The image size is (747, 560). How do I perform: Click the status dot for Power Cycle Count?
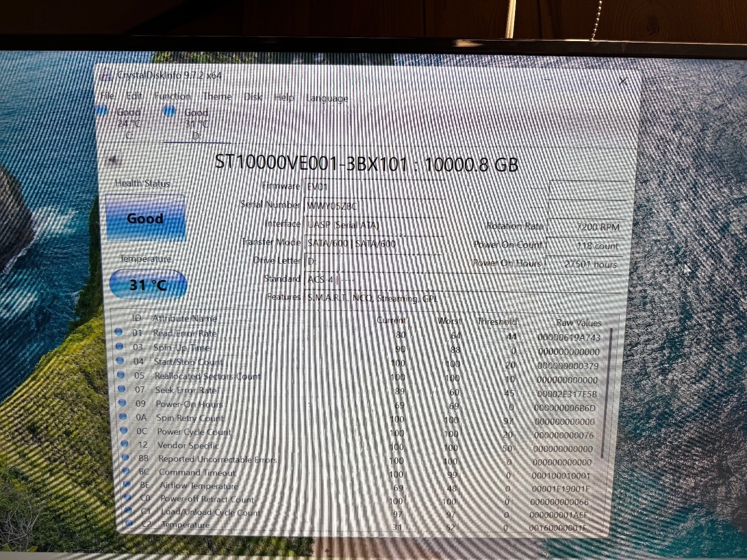click(124, 430)
